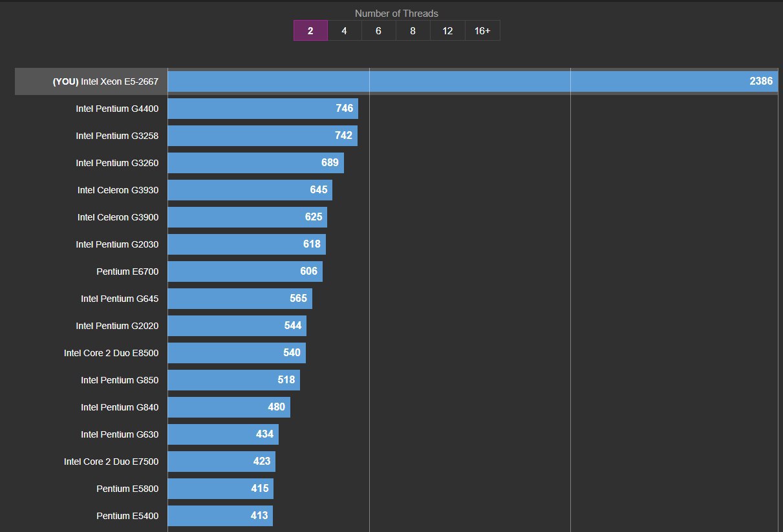
Task: Switch to 12 threads tab
Action: [447, 30]
